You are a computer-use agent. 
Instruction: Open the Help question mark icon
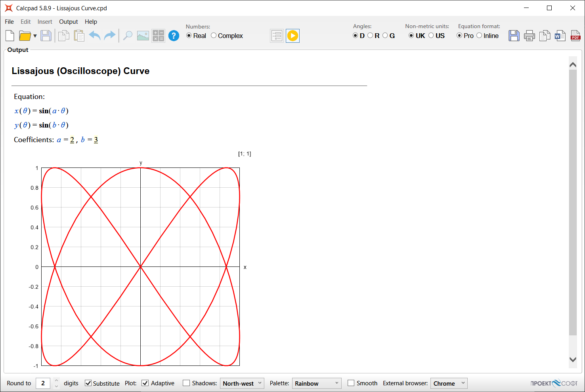pyautogui.click(x=174, y=36)
